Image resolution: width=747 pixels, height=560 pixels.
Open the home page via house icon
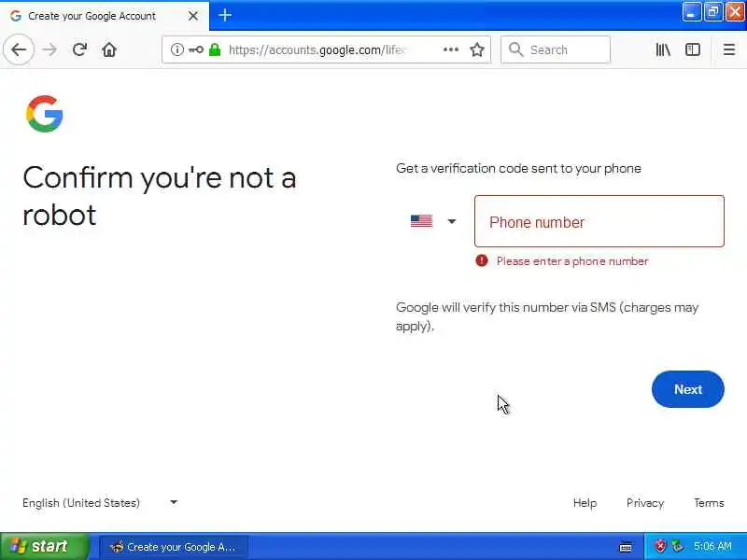pos(109,49)
